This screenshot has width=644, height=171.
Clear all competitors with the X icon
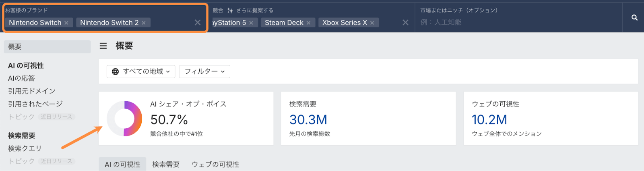click(x=405, y=23)
